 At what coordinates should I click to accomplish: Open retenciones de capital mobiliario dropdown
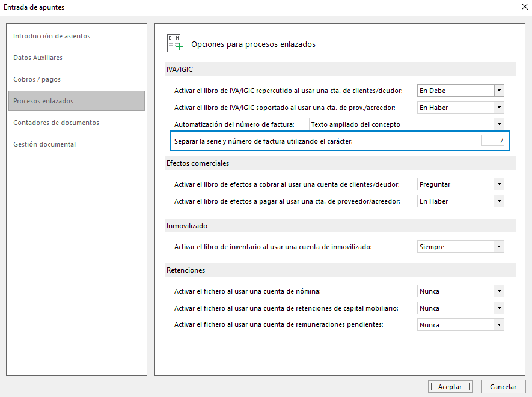tap(460, 308)
